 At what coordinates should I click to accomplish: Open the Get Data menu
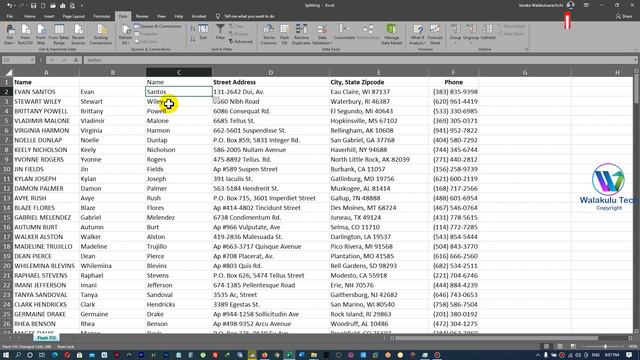pyautogui.click(x=9, y=34)
